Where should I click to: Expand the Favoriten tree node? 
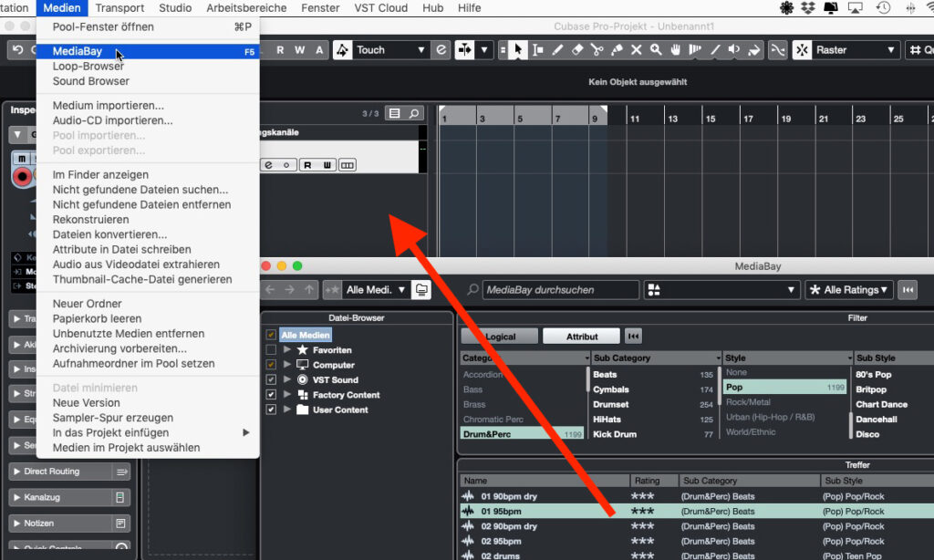coord(287,349)
